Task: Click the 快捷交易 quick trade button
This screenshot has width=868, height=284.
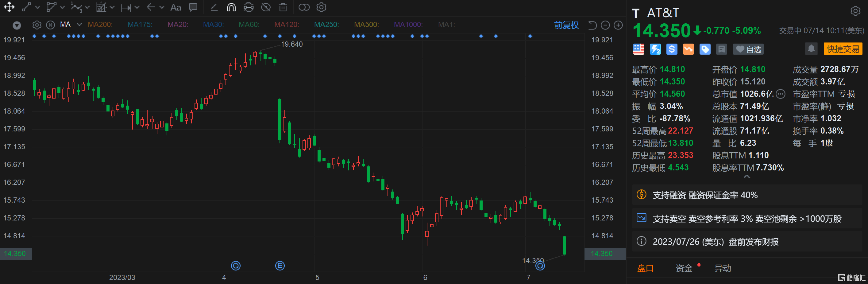Action: coord(843,49)
